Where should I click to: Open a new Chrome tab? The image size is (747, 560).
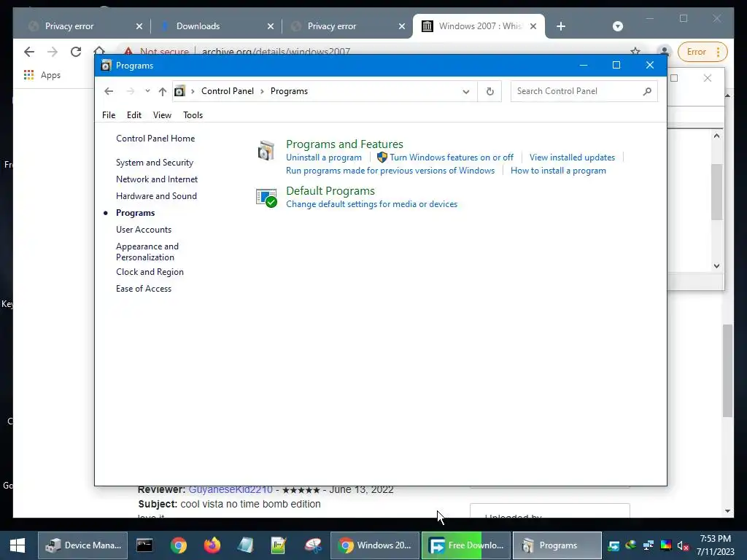click(x=561, y=26)
